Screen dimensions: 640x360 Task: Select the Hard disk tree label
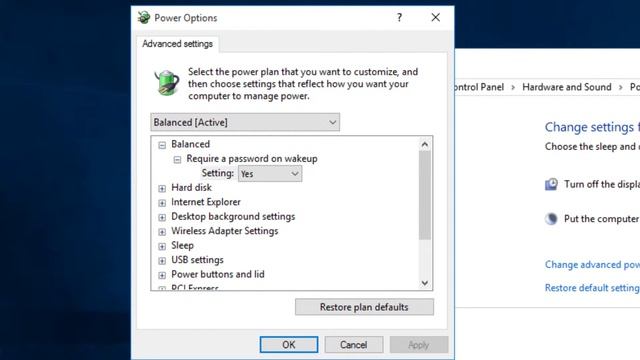point(191,187)
